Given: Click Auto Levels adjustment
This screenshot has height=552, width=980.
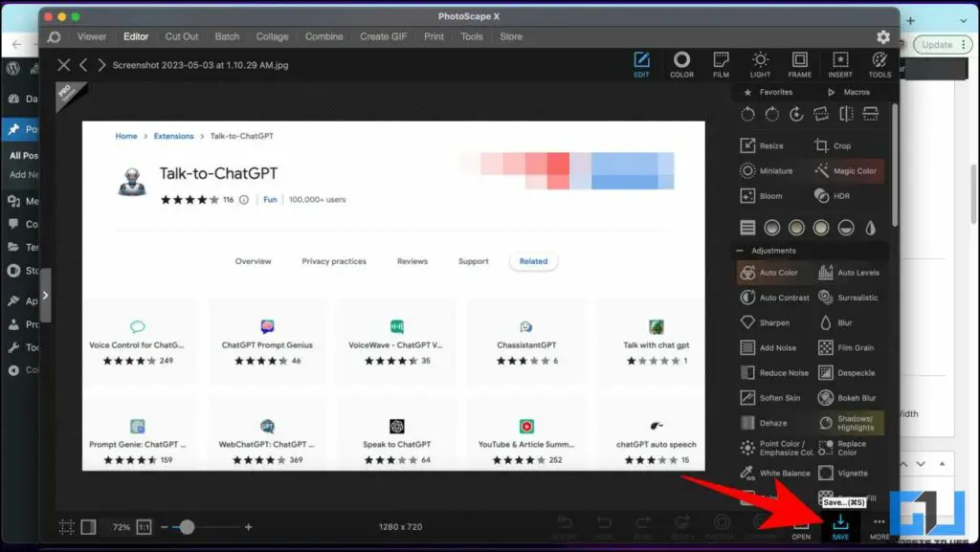Looking at the screenshot, I should [849, 273].
